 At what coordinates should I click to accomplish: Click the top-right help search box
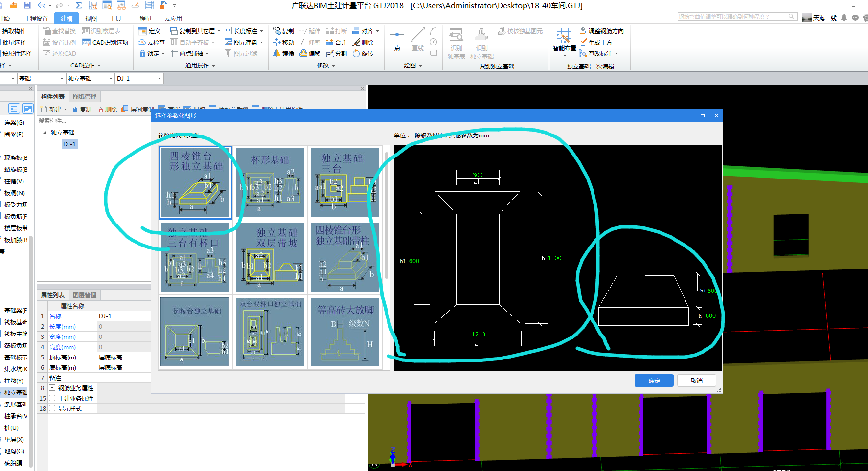[737, 17]
